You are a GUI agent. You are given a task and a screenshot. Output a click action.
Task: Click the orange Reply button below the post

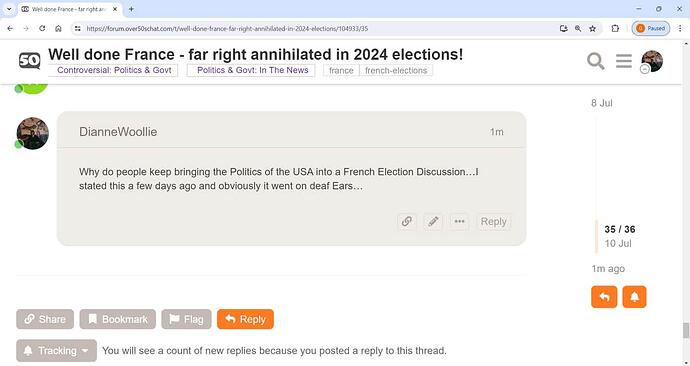coord(245,319)
